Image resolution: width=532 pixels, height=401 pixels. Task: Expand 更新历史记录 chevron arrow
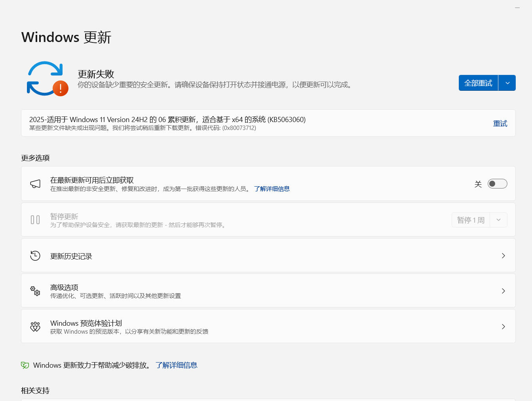click(x=503, y=256)
